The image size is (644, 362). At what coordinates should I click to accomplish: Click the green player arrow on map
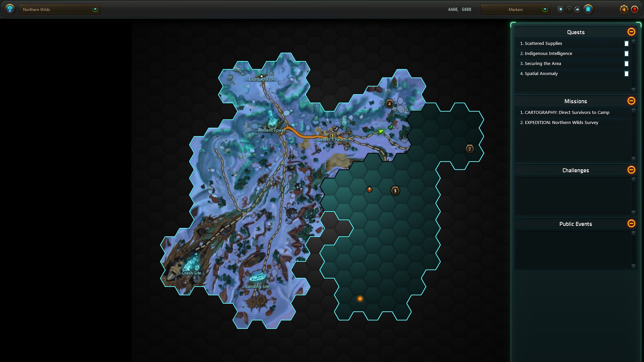pos(380,131)
